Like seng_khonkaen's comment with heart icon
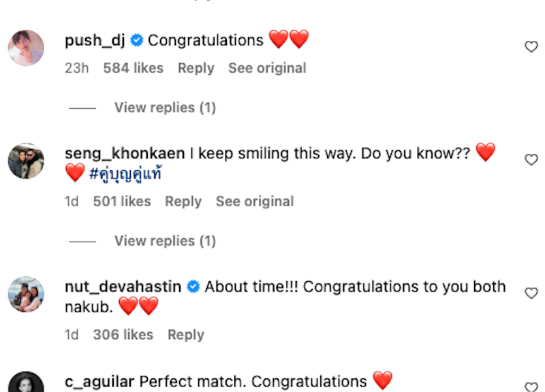The height and width of the screenshot is (392, 545). (531, 160)
